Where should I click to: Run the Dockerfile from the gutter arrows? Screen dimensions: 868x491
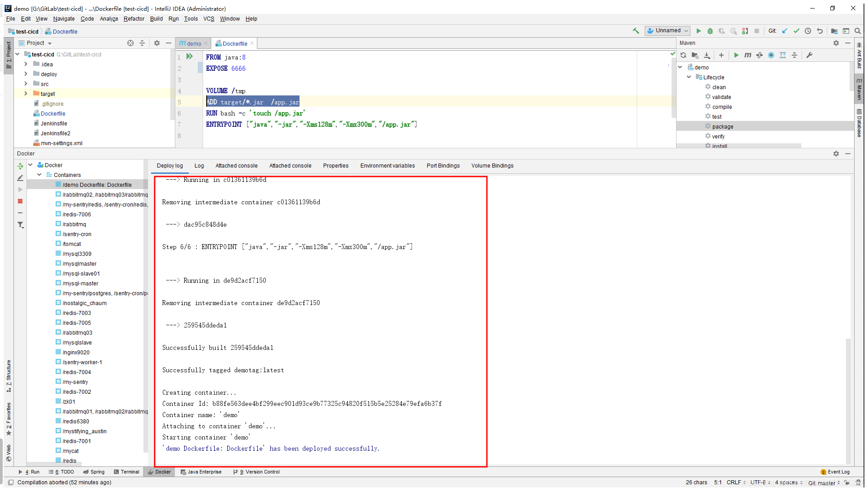coord(190,56)
